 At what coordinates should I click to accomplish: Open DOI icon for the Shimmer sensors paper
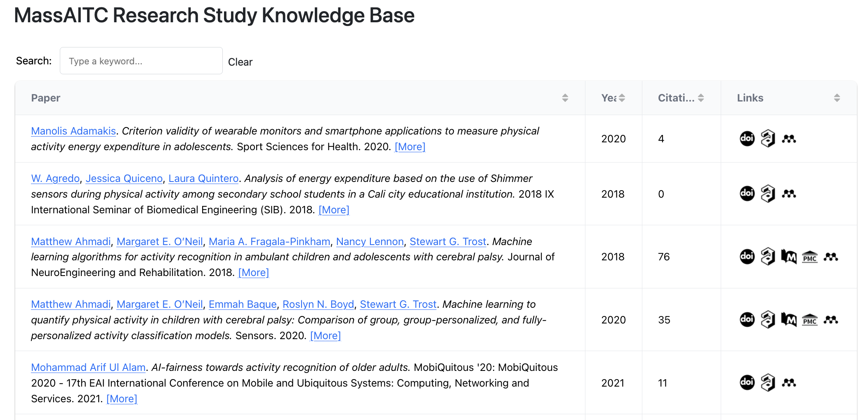point(747,193)
